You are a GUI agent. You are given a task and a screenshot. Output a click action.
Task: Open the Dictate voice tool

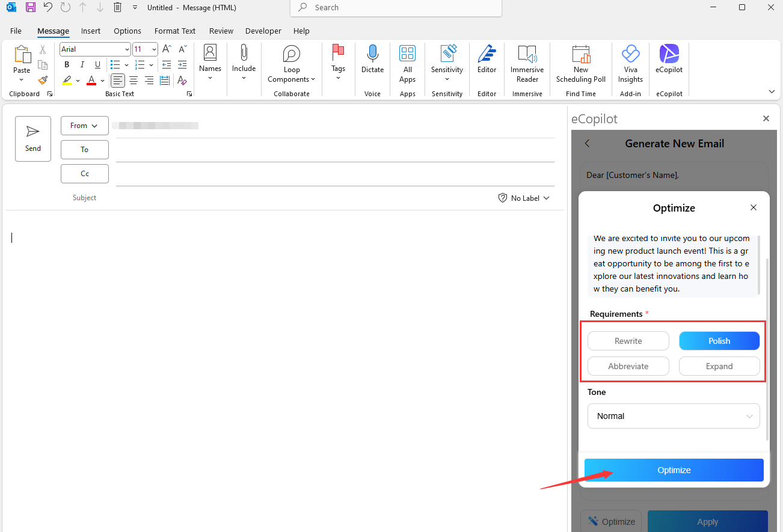372,60
